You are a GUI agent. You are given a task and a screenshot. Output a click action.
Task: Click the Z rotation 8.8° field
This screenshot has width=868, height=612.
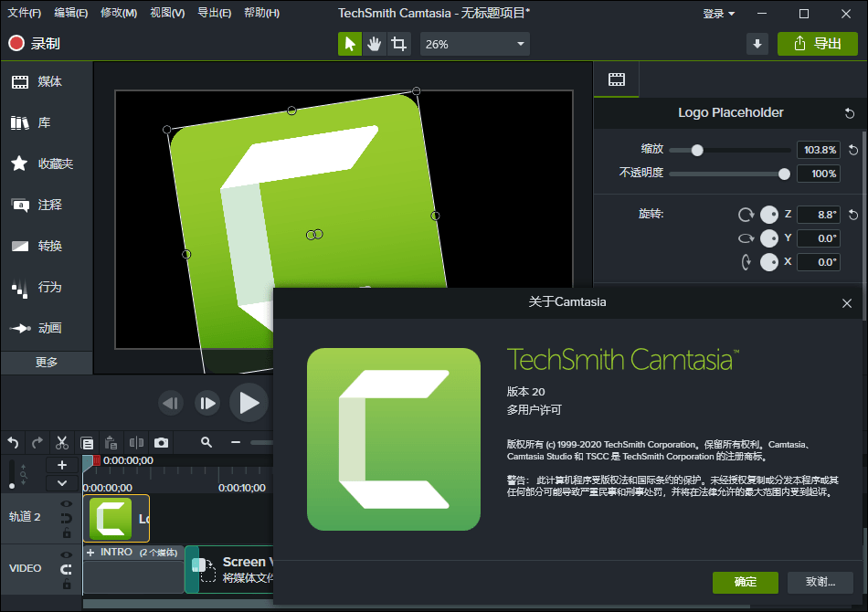coord(818,215)
